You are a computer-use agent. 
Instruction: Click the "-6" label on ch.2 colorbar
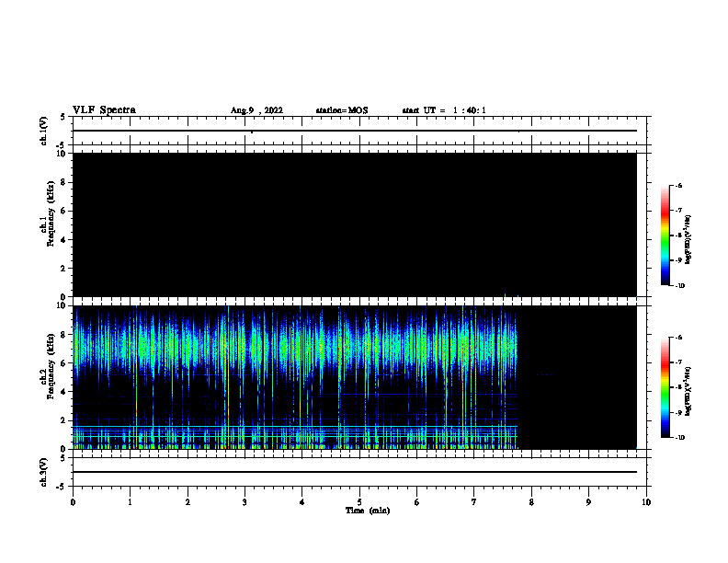pos(678,338)
